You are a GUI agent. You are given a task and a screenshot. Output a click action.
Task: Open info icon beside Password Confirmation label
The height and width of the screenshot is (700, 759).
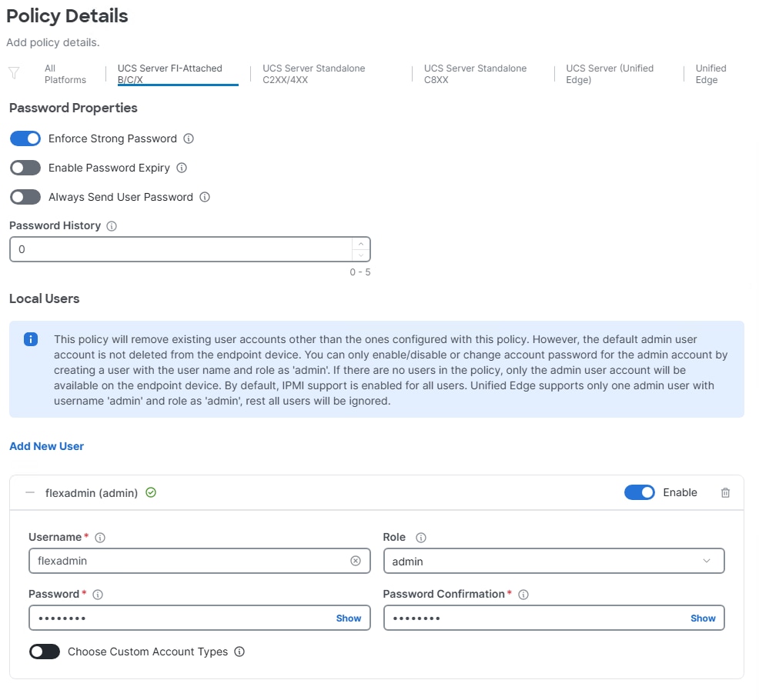click(523, 595)
